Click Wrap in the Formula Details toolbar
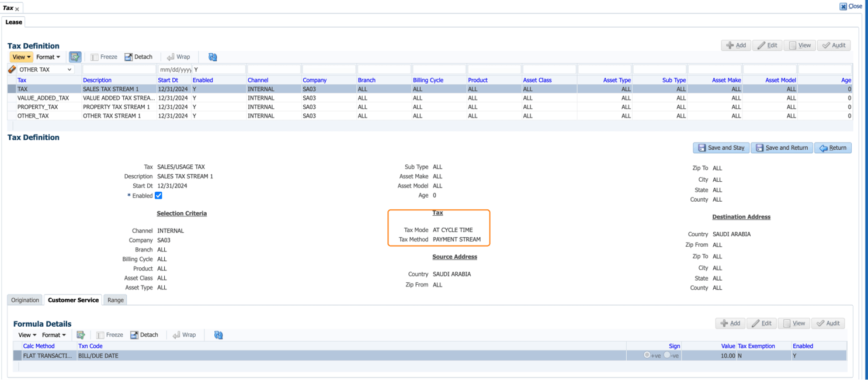Screen dimensions: 868x380 pos(184,335)
